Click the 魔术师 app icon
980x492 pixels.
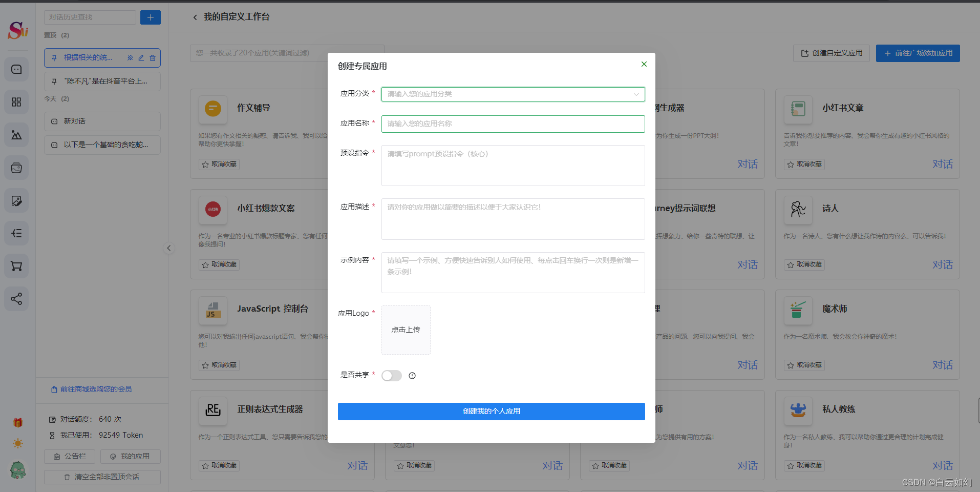click(798, 310)
